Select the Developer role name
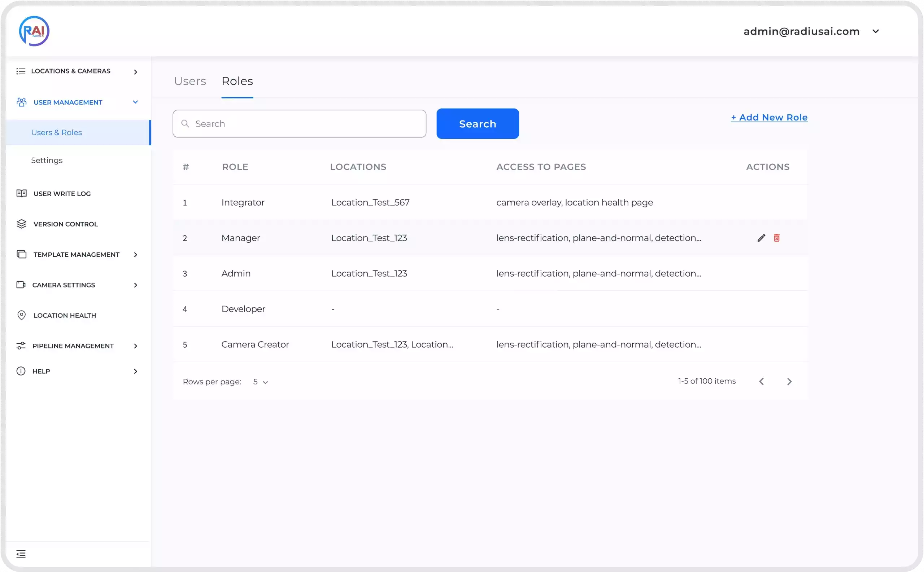 pyautogui.click(x=243, y=309)
